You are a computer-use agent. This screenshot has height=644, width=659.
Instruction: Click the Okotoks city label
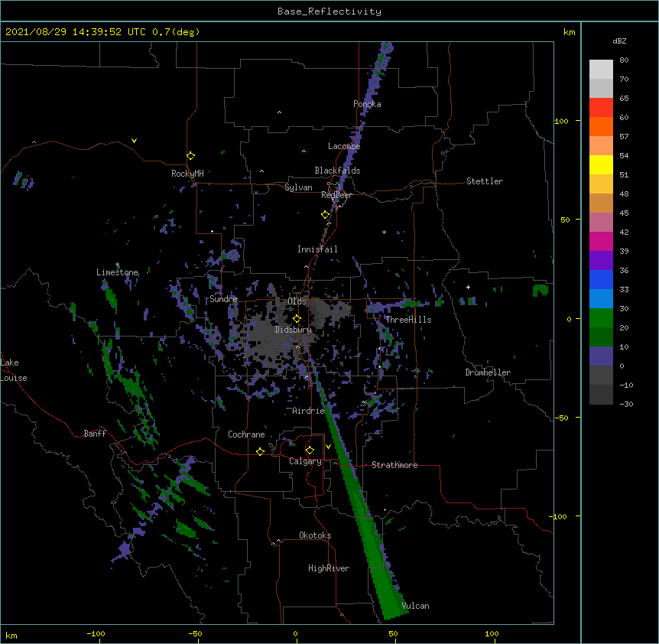point(315,535)
